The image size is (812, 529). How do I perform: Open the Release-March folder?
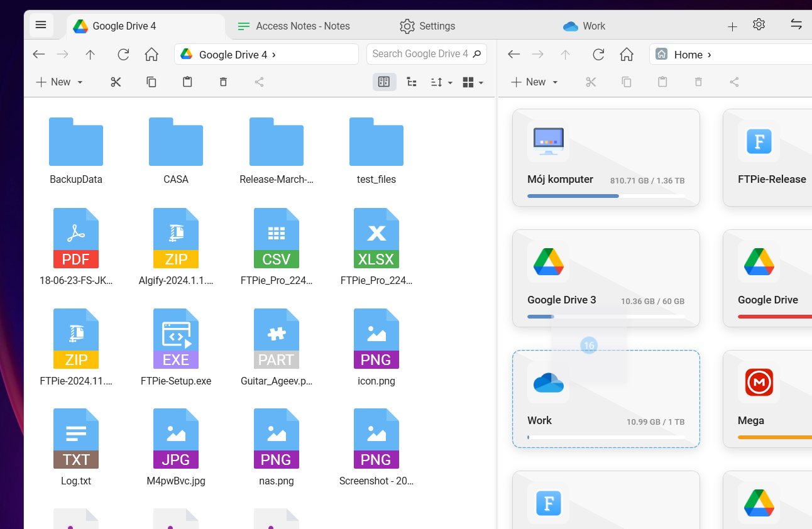[x=277, y=151]
